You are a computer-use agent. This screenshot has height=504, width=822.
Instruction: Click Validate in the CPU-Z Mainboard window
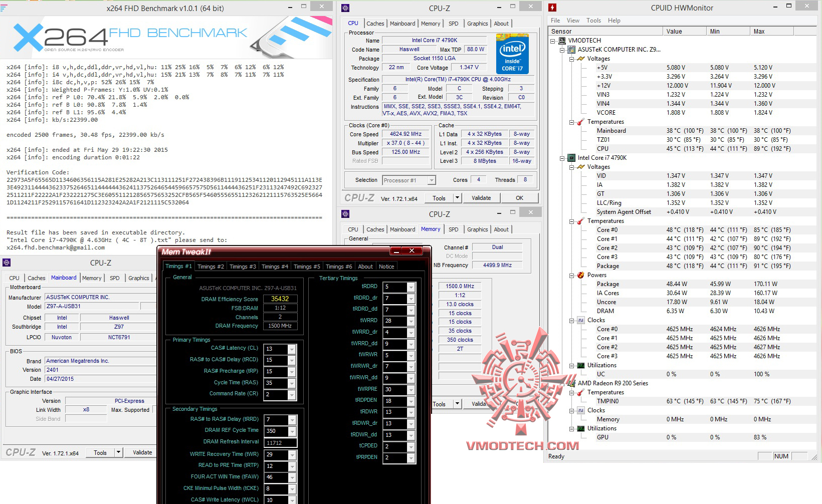tap(142, 452)
